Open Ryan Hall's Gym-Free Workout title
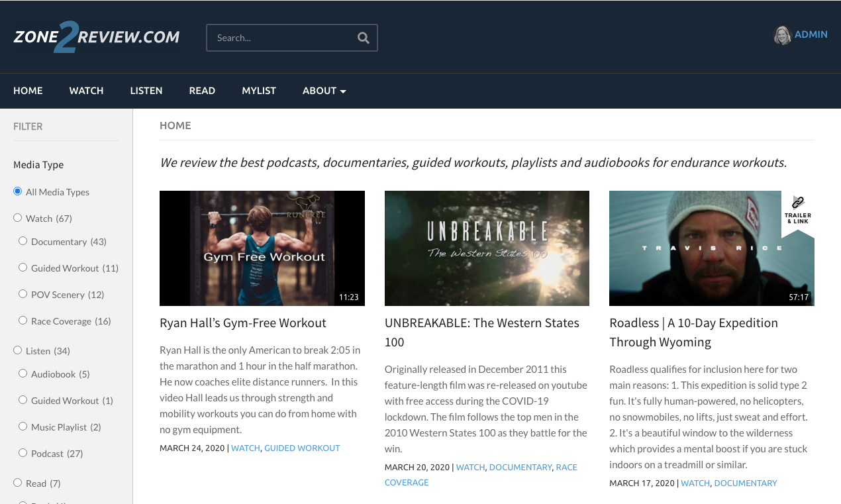841x504 pixels. pos(243,323)
